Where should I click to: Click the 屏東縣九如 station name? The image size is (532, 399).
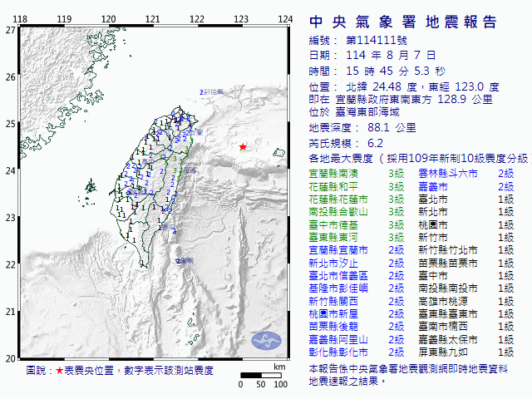click(x=443, y=352)
